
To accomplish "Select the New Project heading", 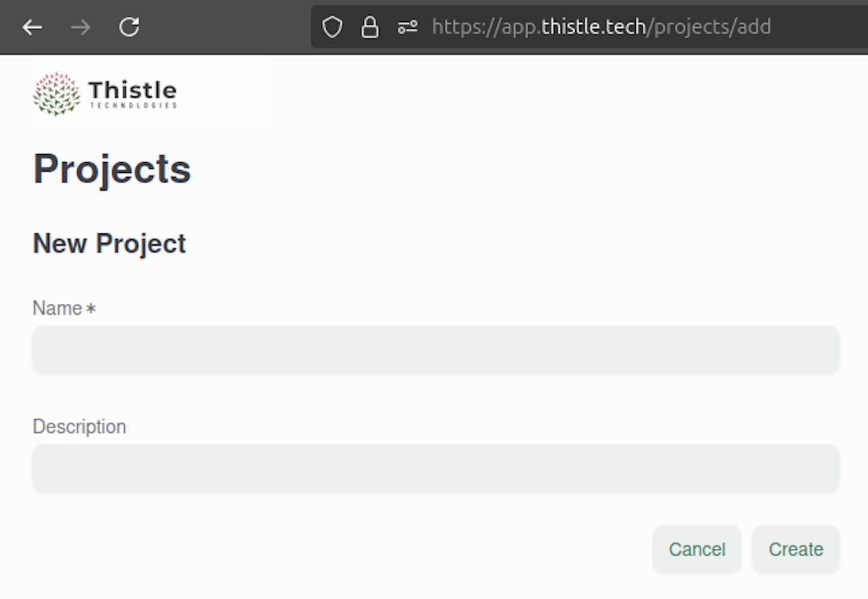I will tap(109, 244).
